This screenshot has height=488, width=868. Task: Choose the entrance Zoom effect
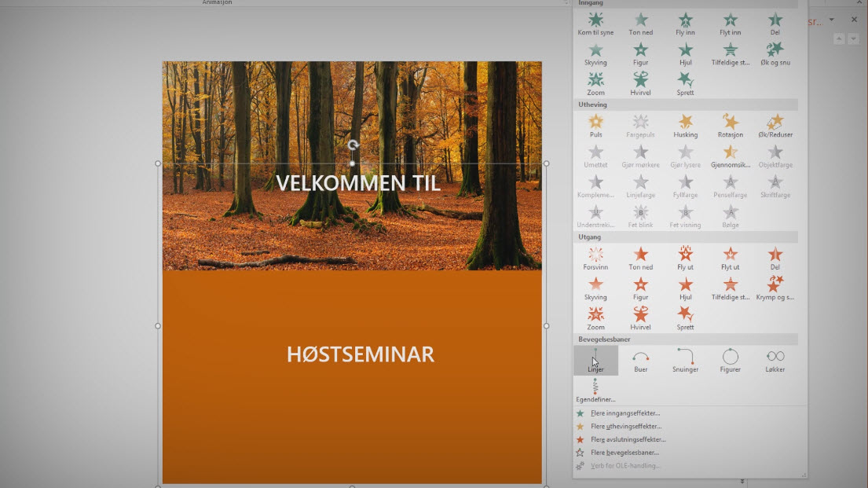(595, 84)
